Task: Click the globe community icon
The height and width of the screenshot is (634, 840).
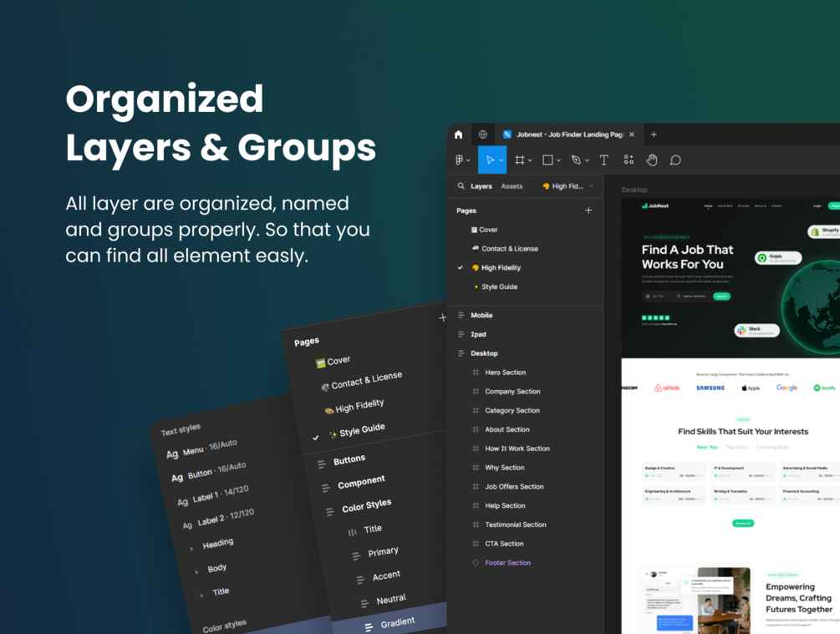Action: point(482,134)
